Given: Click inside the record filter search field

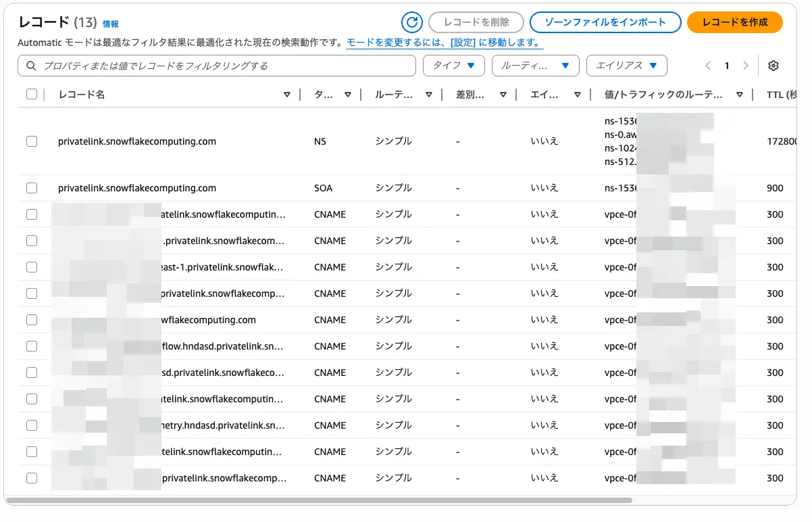Looking at the screenshot, I should coord(203,66).
